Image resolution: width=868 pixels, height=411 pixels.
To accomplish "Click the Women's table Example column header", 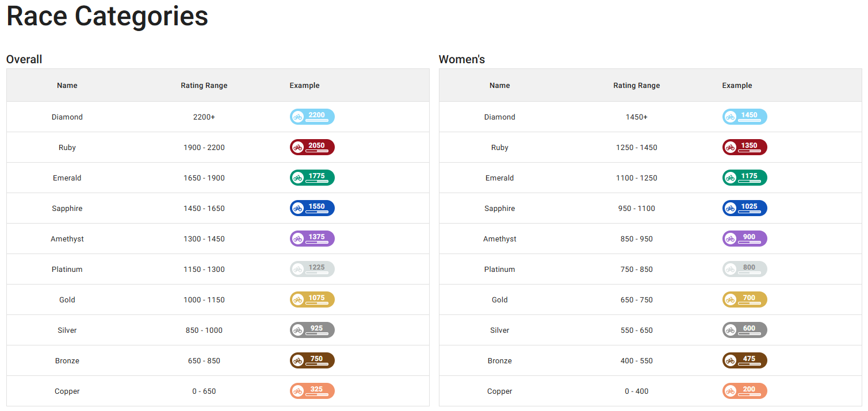I will (x=737, y=86).
